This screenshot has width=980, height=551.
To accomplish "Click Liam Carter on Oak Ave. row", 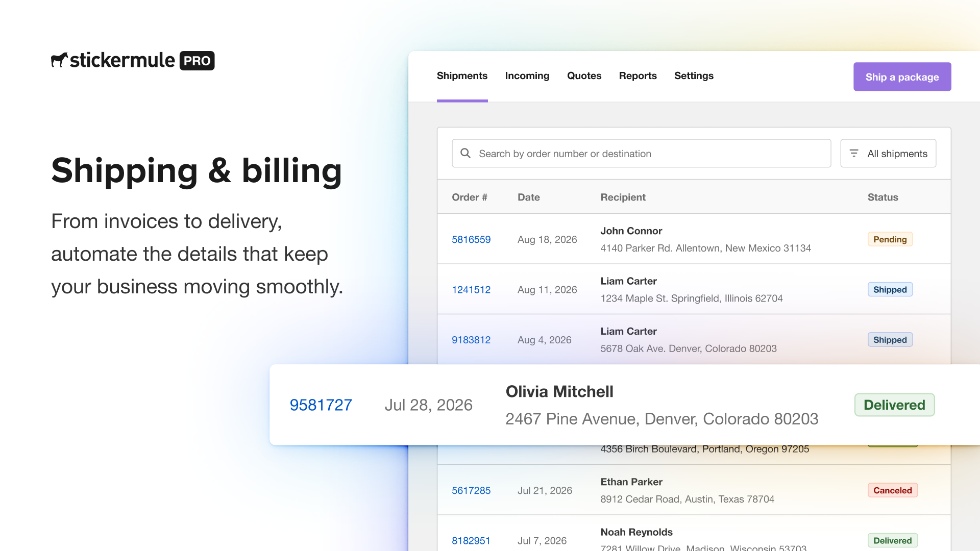I will click(x=629, y=331).
